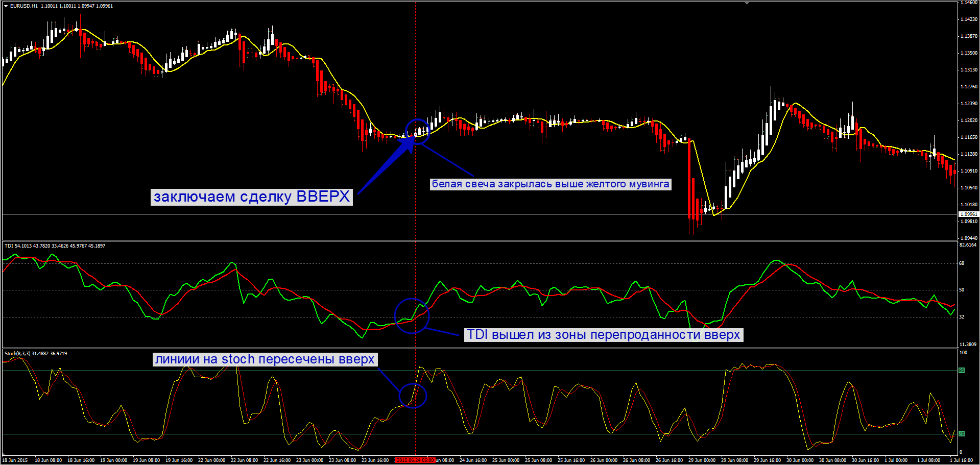Open the EURUSD,H1 chart dropdown arrow
Image resolution: width=980 pixels, height=465 pixels.
[x=6, y=6]
